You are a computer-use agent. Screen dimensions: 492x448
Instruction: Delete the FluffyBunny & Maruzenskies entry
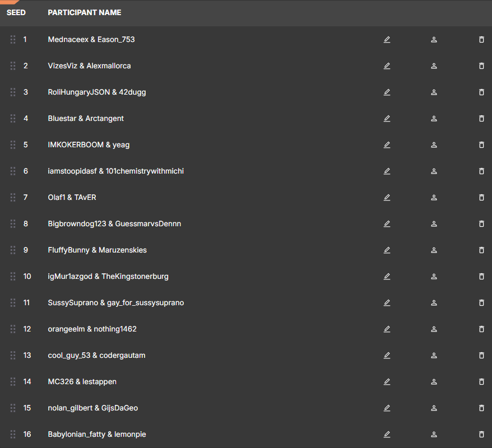click(x=481, y=250)
